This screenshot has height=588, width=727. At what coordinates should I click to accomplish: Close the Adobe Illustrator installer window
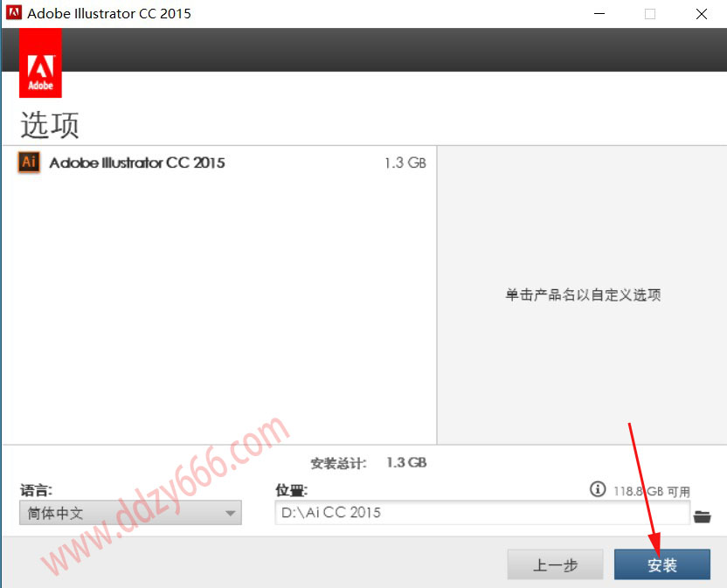coord(702,14)
